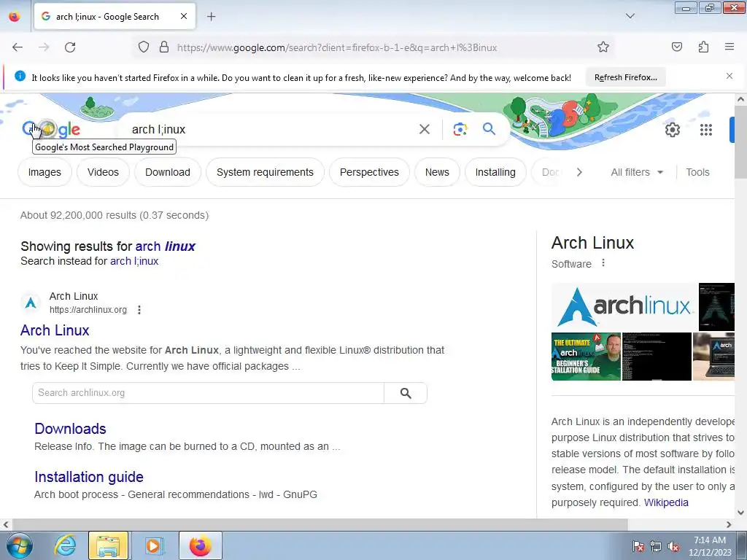Show more filter chips with right arrow
Viewport: 747px width, 560px height.
point(579,172)
